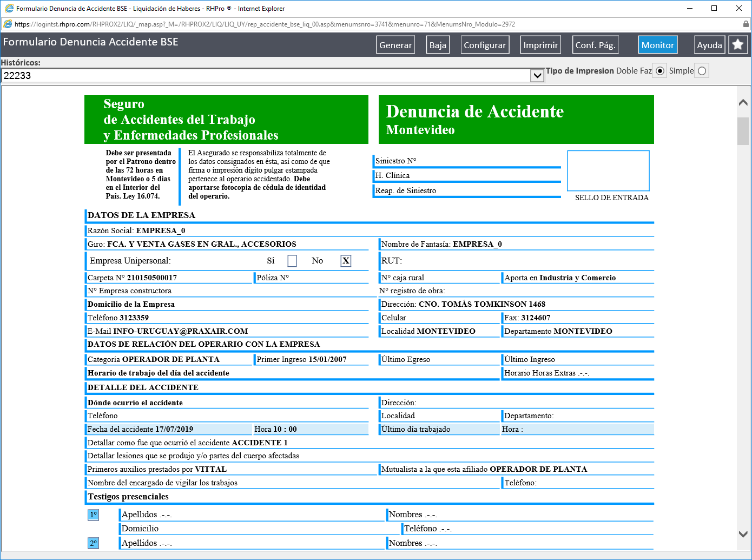
Task: Select the Doble Faz radio button
Action: coord(659,71)
